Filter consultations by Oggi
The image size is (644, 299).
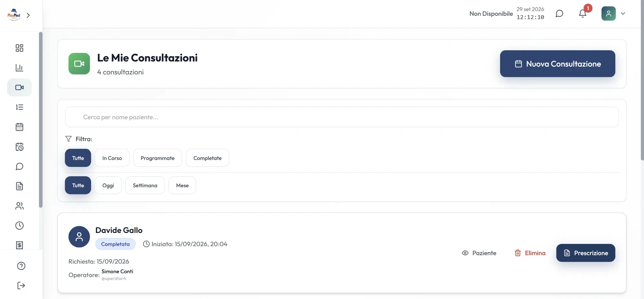(108, 185)
